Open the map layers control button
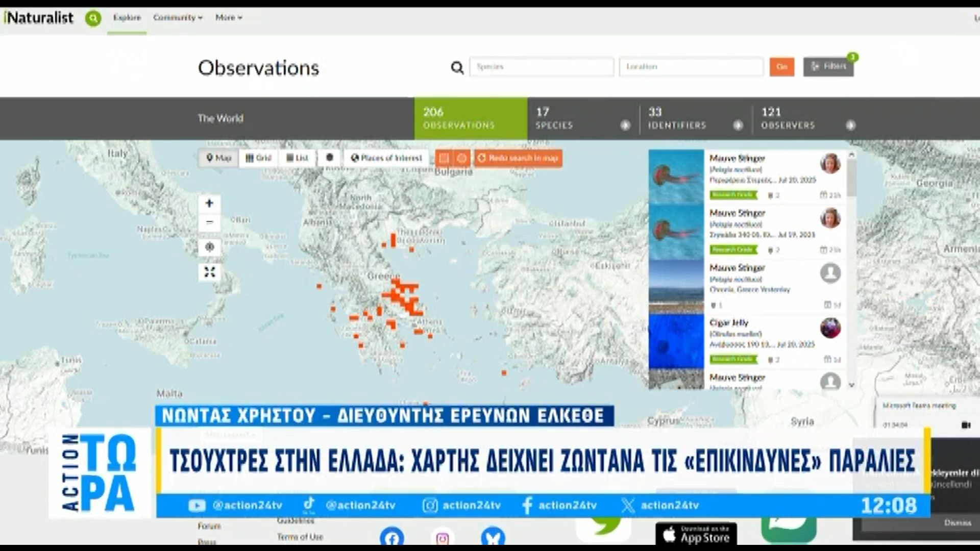This screenshot has height=551, width=980. click(x=330, y=158)
